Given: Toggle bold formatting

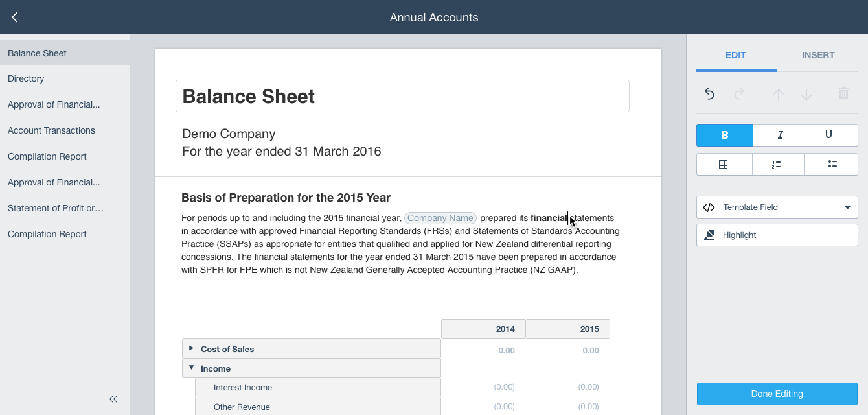Looking at the screenshot, I should [725, 136].
